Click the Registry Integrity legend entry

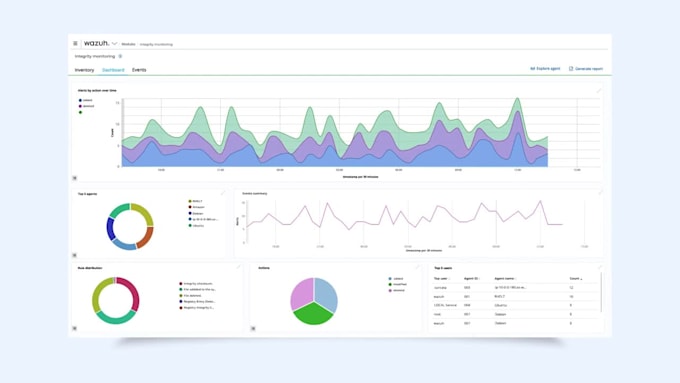coord(197,308)
